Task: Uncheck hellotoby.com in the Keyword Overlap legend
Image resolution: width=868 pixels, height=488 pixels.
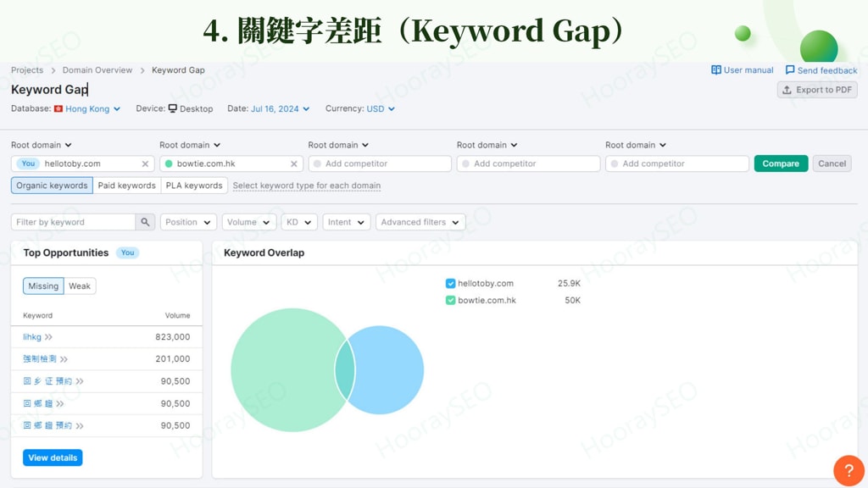Action: pyautogui.click(x=450, y=283)
